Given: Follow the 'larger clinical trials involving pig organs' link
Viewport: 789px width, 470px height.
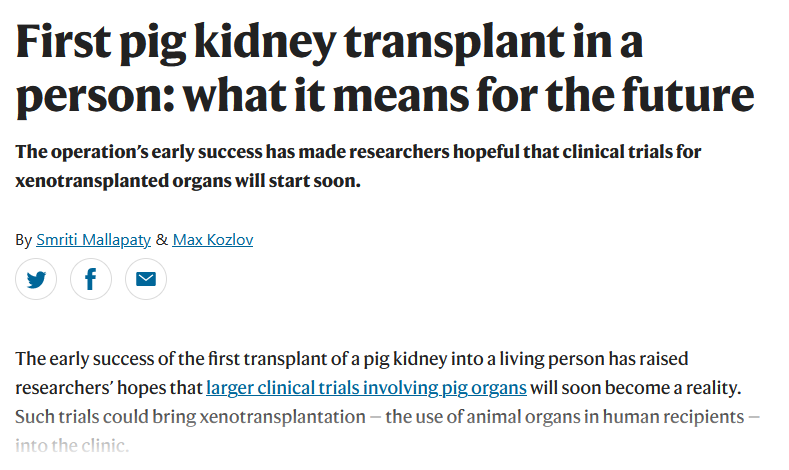Looking at the screenshot, I should [x=366, y=388].
